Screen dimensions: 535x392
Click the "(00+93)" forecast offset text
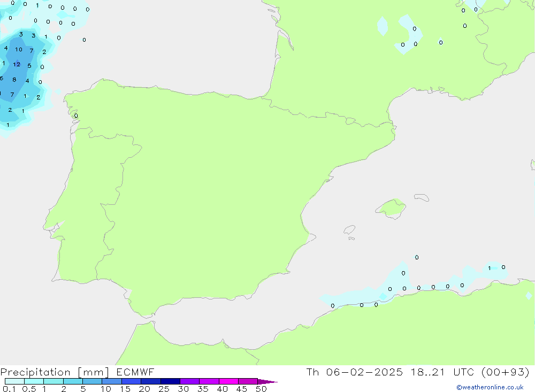point(506,372)
